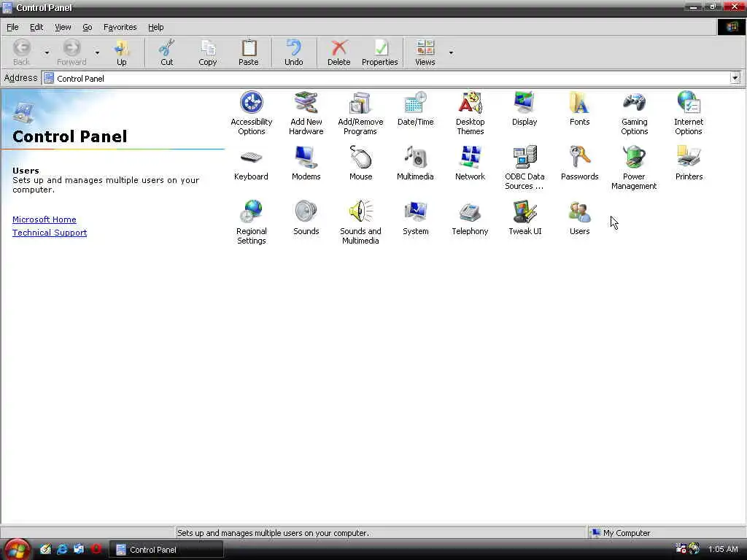The height and width of the screenshot is (560, 747).
Task: Open Internet Options icon
Action: tap(689, 113)
